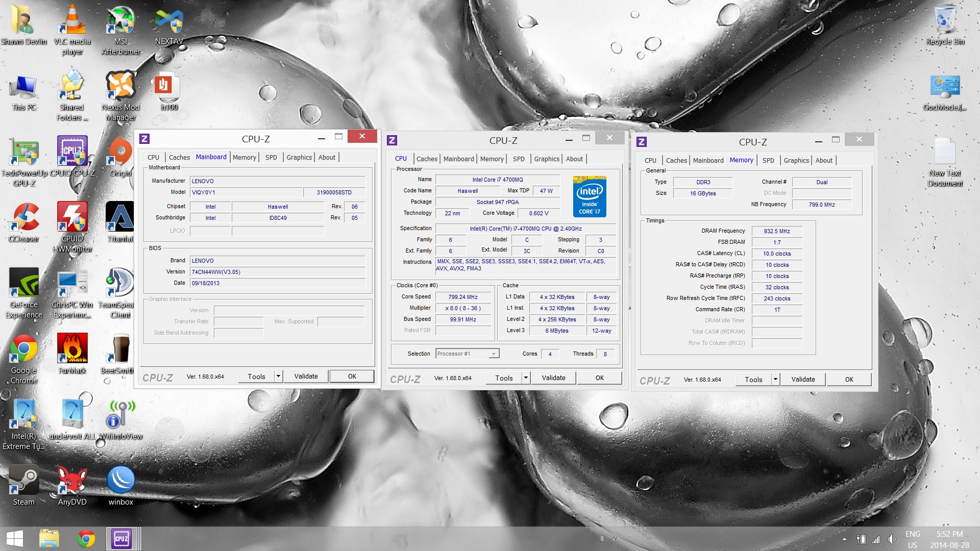Open Titanfall desktop icon
The image size is (980, 551).
120,222
